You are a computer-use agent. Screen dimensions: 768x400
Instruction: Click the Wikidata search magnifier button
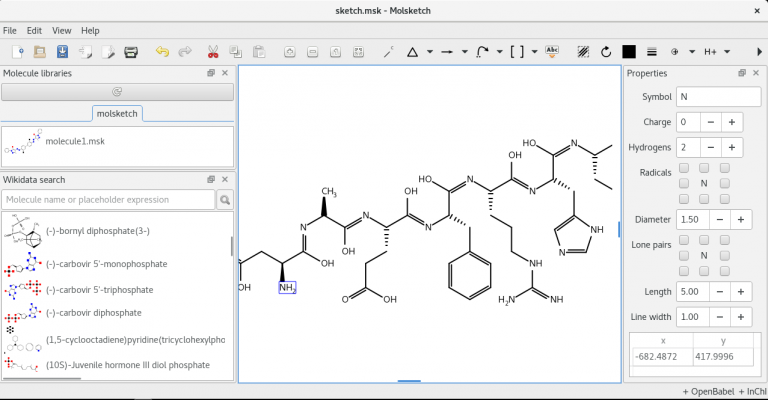(x=225, y=200)
